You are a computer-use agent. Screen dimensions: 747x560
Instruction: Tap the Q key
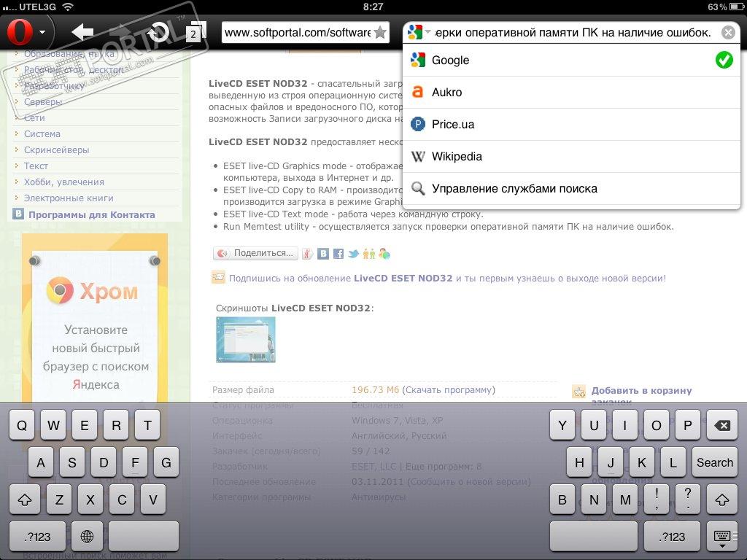[x=22, y=425]
